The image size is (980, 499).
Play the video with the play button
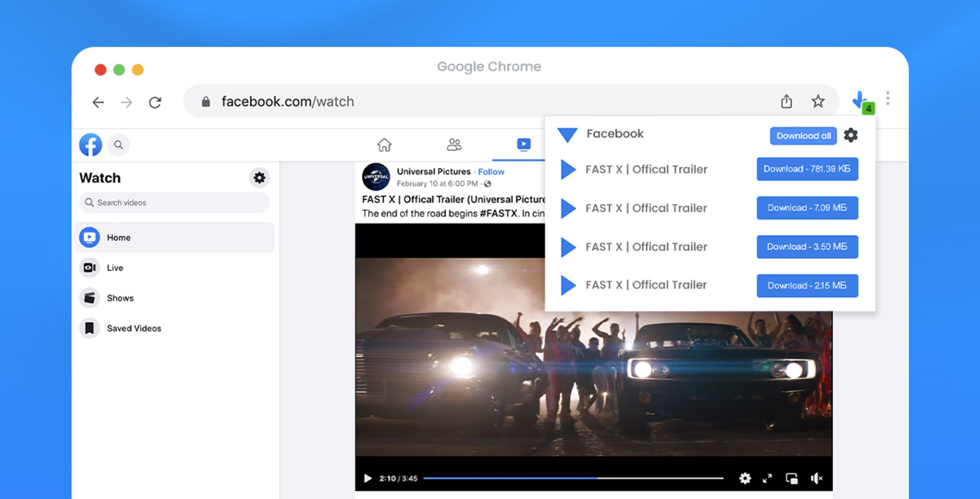coord(368,479)
